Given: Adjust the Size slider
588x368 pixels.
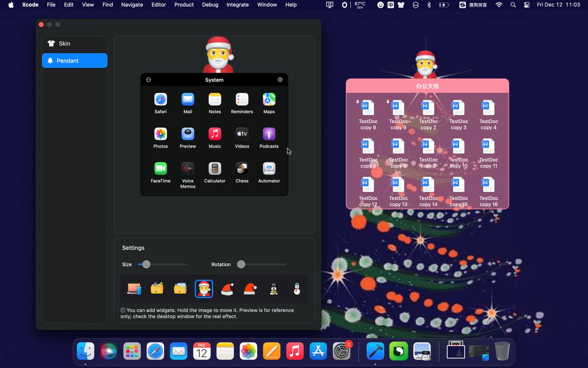Looking at the screenshot, I should click(162, 264).
